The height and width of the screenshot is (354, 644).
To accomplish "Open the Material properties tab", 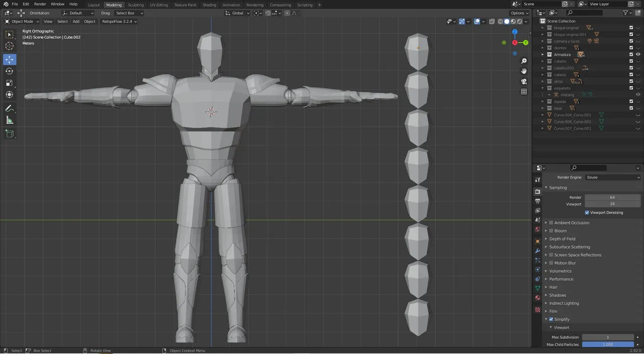I will click(537, 298).
